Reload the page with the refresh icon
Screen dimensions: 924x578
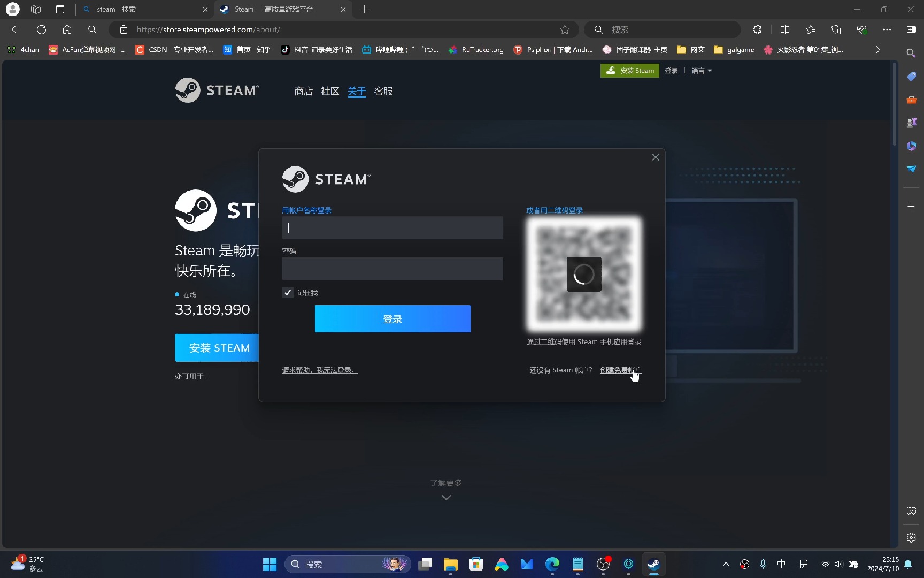(x=41, y=29)
